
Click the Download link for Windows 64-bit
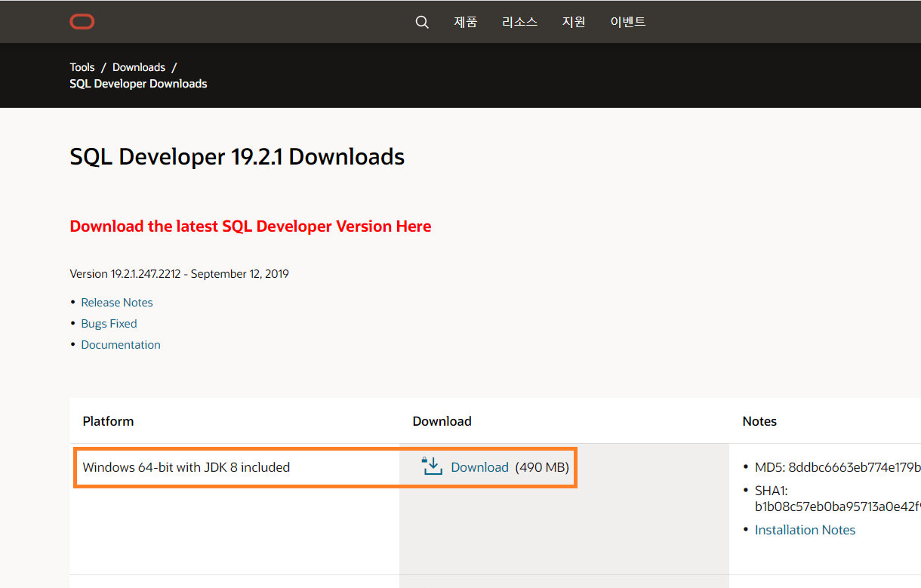point(479,467)
